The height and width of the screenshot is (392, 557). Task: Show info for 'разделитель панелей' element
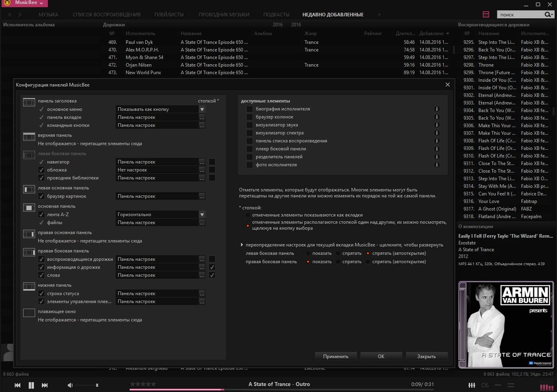point(437,157)
